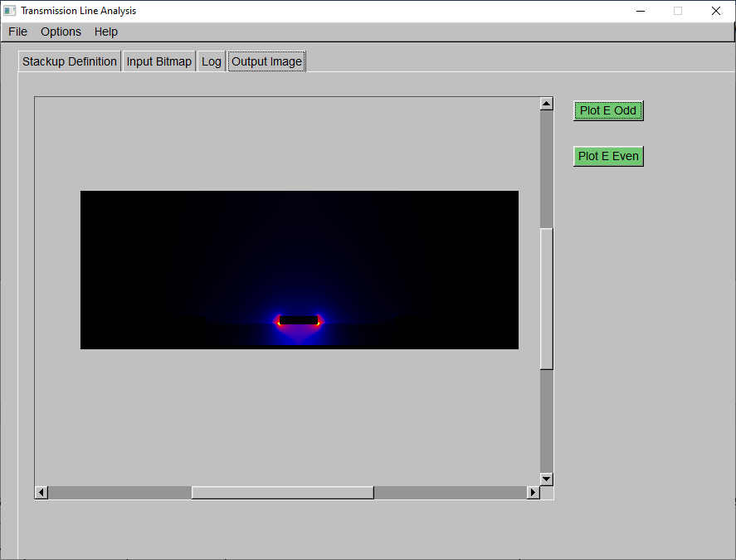
Task: Click the Transmission Line Analysis title icon
Action: tap(9, 11)
